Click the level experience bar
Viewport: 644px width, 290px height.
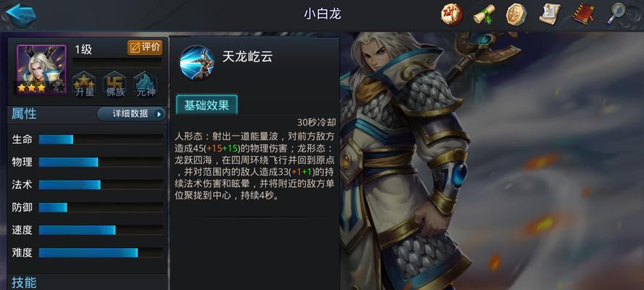pos(117,62)
